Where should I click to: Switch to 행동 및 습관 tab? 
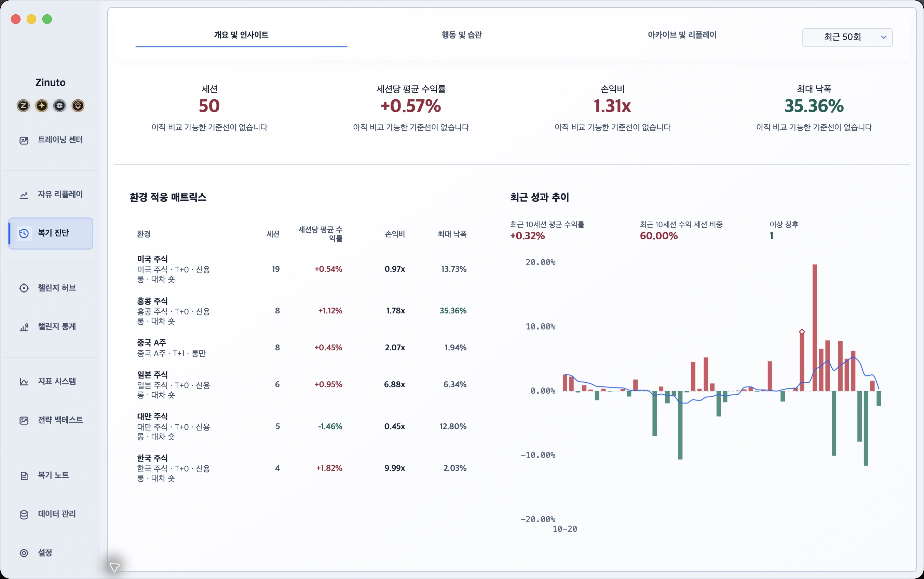coord(462,35)
